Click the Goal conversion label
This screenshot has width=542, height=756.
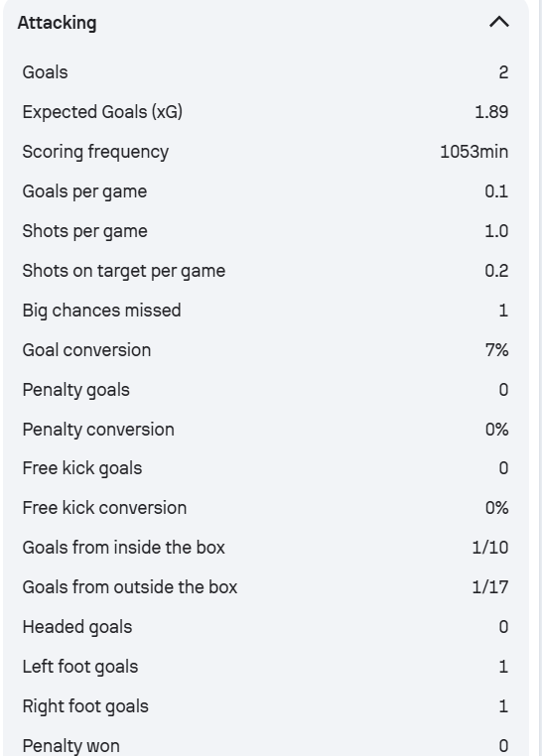86,350
